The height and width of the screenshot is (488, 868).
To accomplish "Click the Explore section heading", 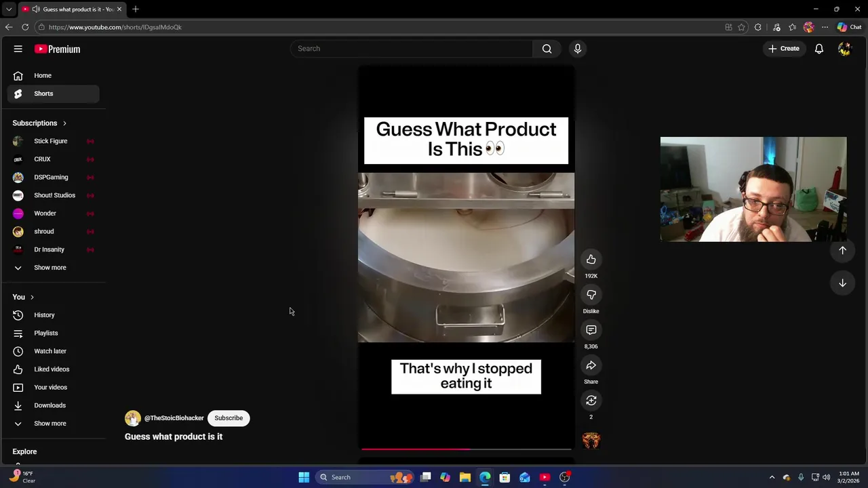I will coord(24,451).
